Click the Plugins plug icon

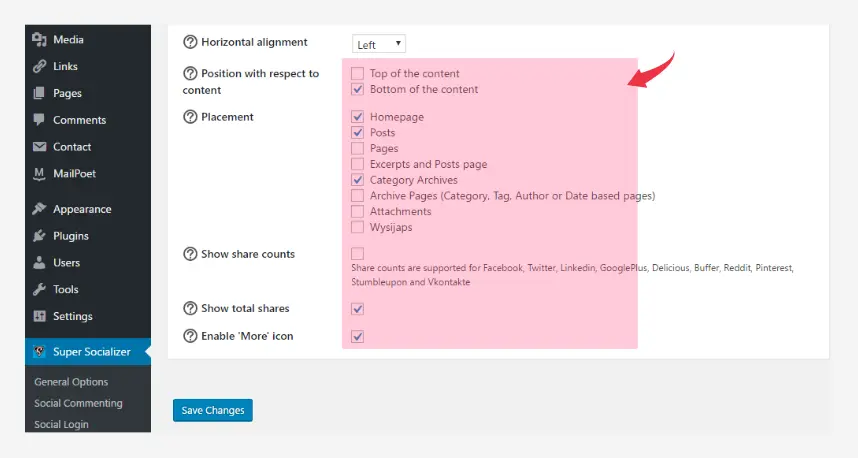(x=40, y=236)
